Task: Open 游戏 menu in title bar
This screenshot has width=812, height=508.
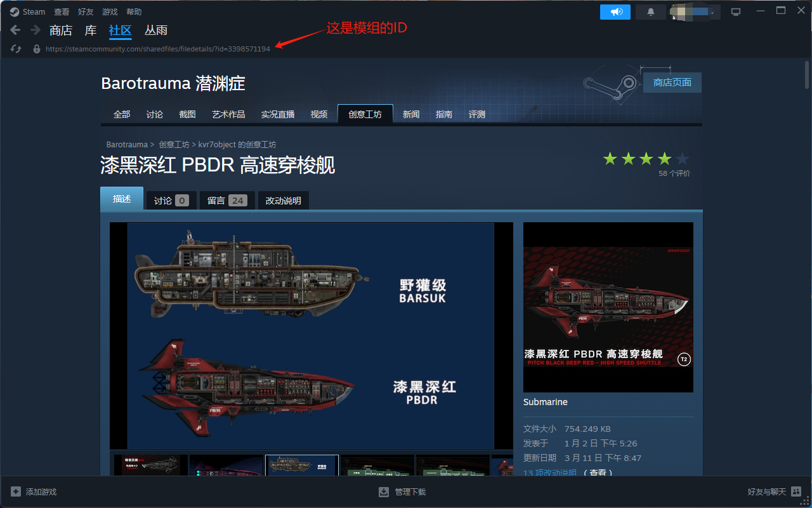Action: click(110, 12)
